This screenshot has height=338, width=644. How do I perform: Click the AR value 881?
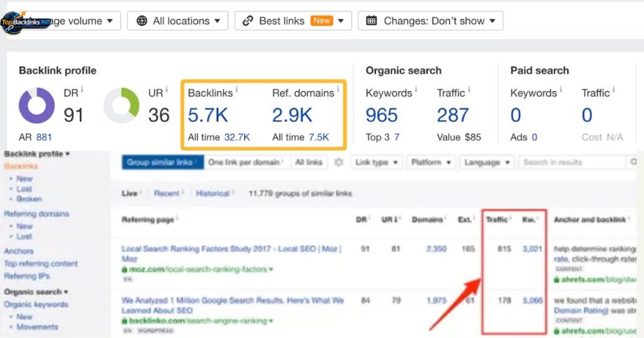44,138
